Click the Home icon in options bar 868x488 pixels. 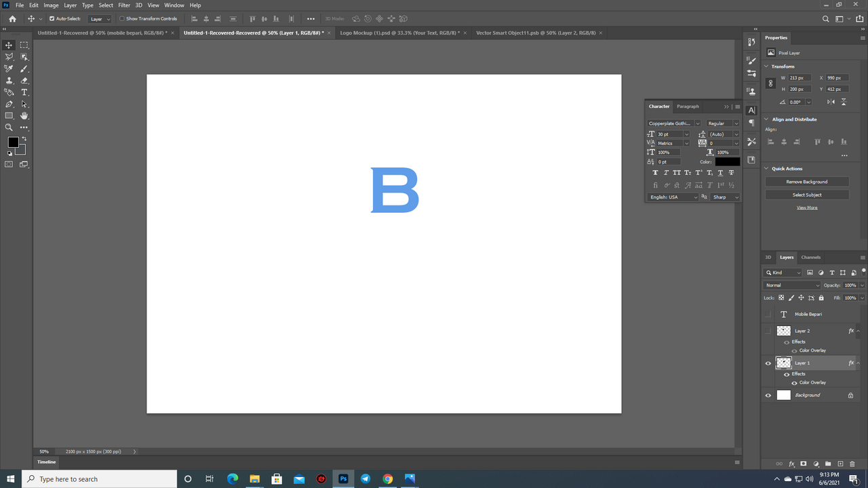coord(12,19)
